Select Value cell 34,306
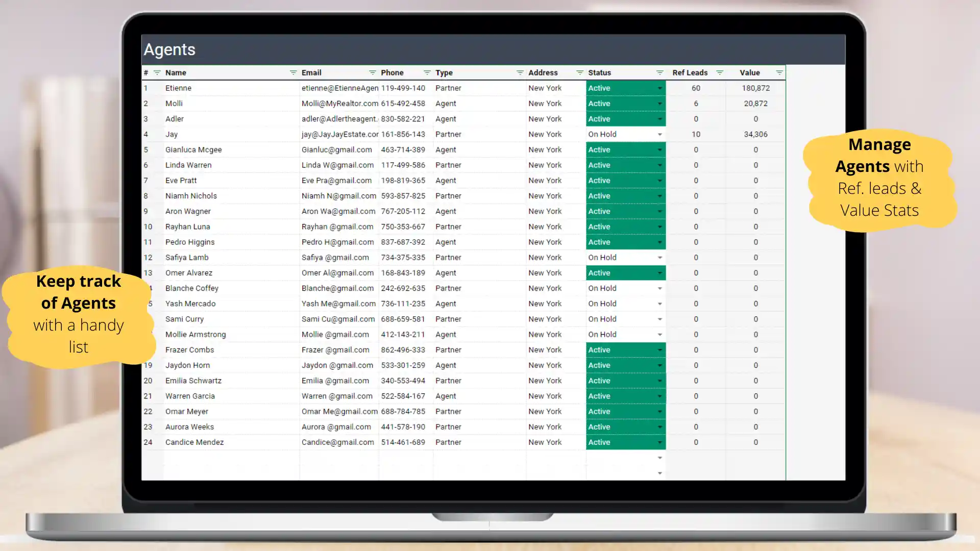The image size is (980, 551). (755, 135)
